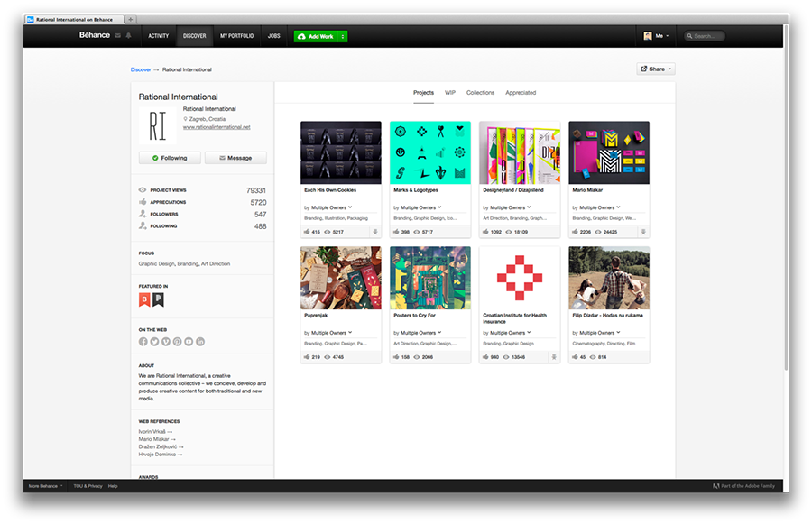This screenshot has width=812, height=524.
Task: Expand the Share dropdown button
Action: tap(656, 69)
